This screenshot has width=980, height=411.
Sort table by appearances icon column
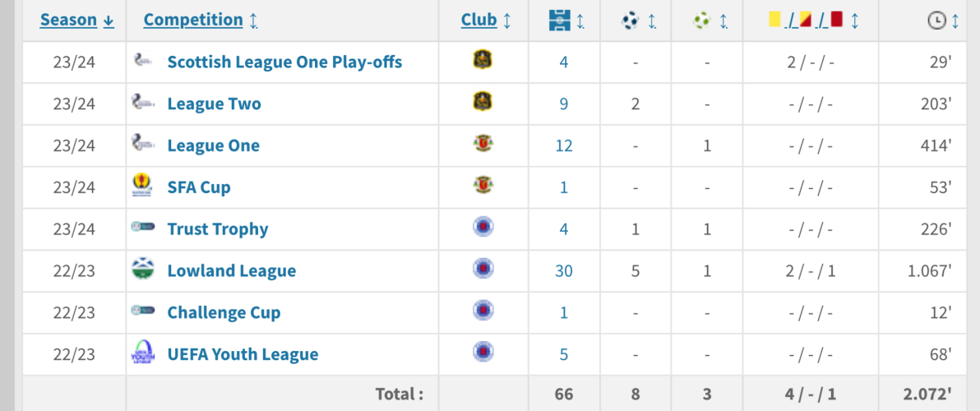(559, 21)
